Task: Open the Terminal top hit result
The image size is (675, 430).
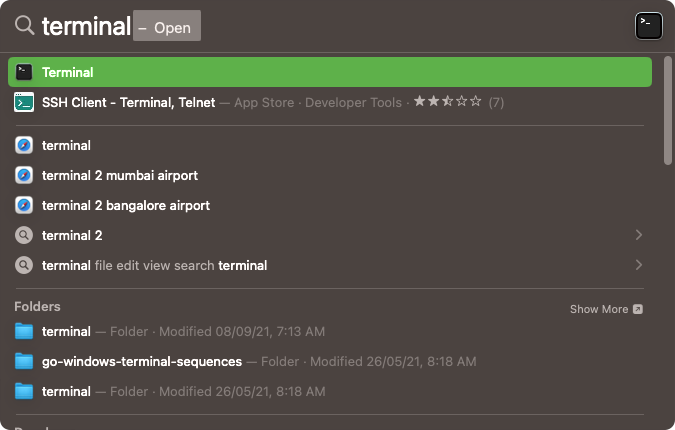Action: (x=330, y=72)
